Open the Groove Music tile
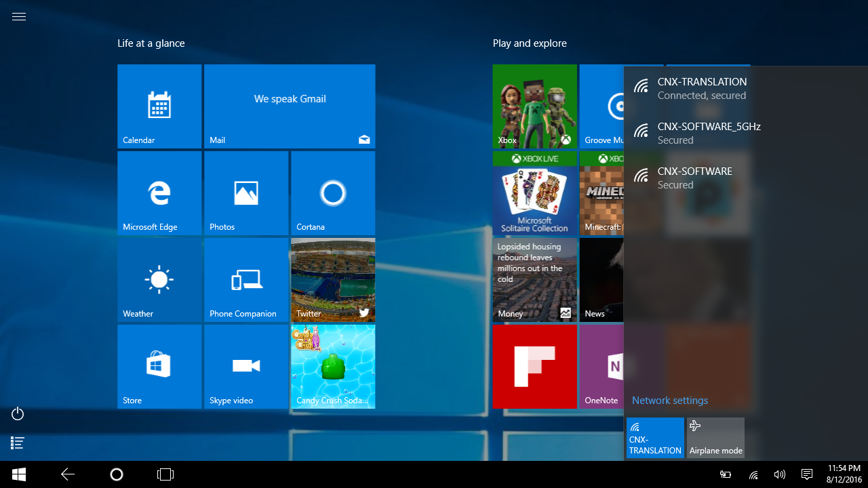 click(x=601, y=106)
